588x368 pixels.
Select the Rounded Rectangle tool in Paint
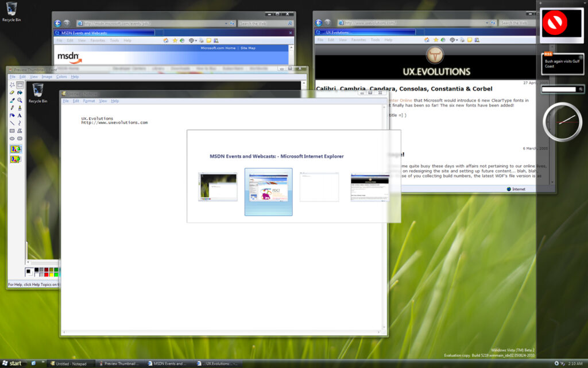pos(20,139)
